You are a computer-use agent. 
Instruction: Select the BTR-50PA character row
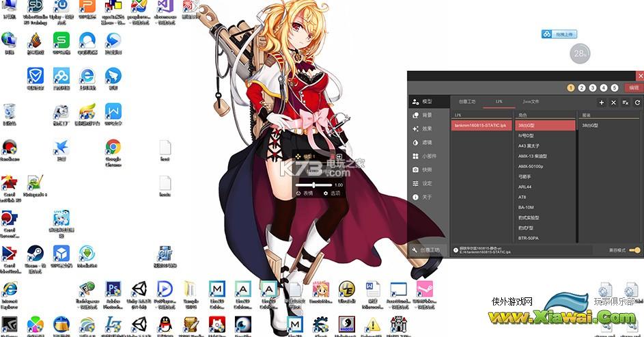545,238
